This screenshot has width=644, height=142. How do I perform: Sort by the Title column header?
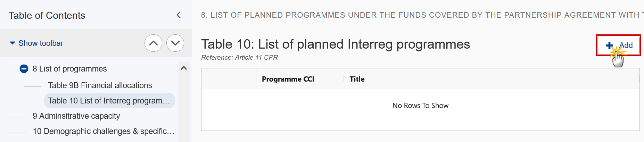point(357,79)
